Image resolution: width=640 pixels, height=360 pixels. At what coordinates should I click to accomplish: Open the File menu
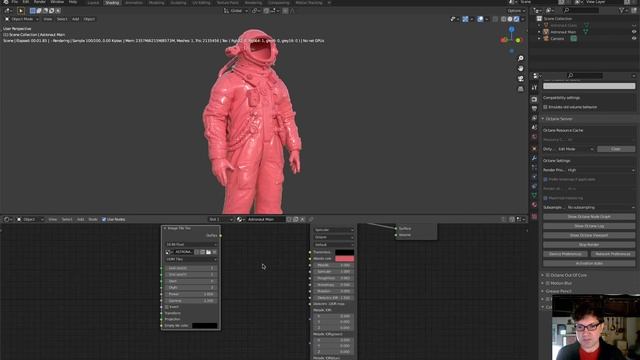point(15,2)
